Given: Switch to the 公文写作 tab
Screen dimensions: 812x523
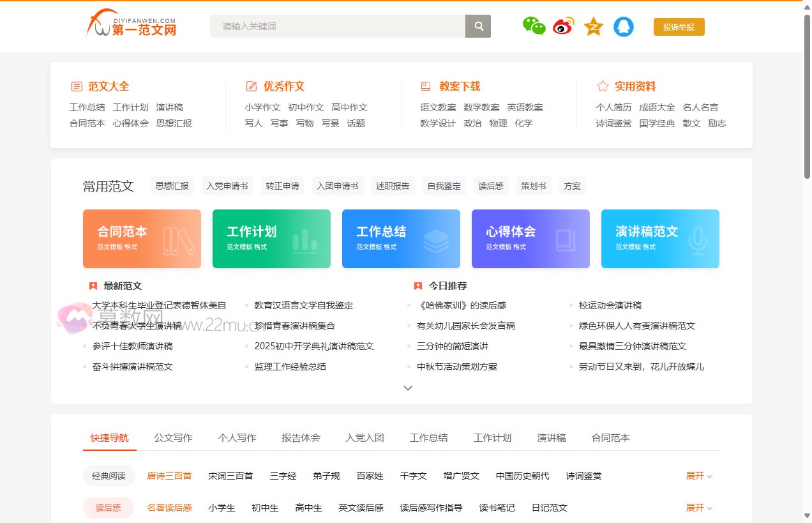Looking at the screenshot, I should pos(173,437).
